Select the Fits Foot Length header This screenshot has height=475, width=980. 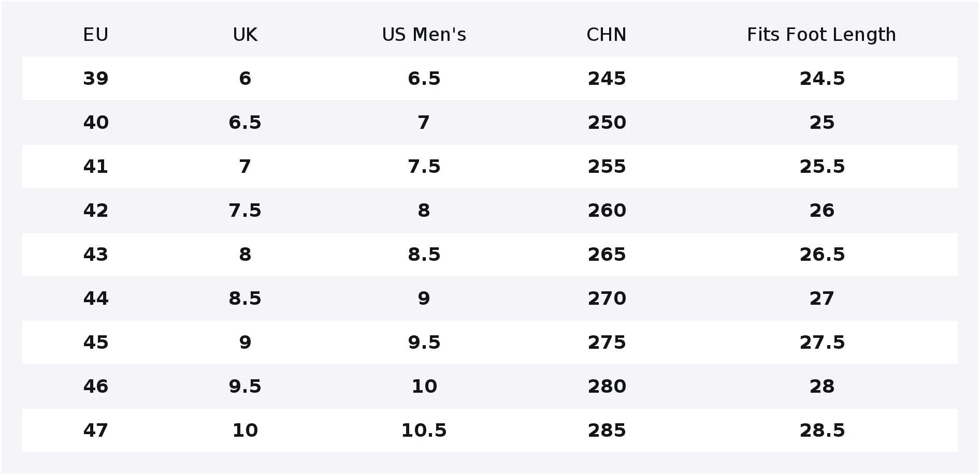click(x=822, y=35)
